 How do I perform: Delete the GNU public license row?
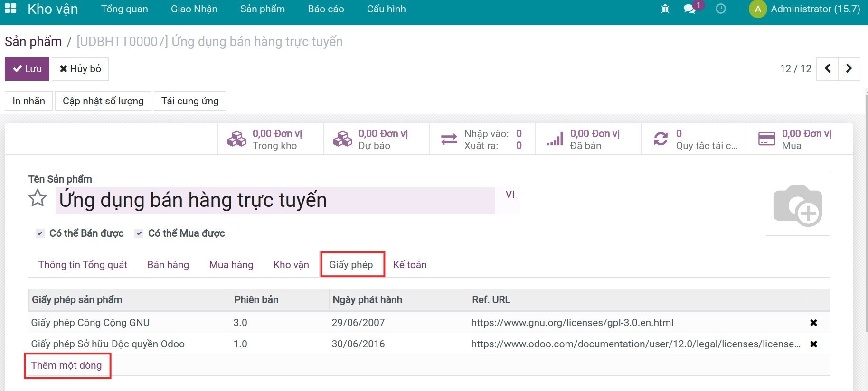coord(813,323)
